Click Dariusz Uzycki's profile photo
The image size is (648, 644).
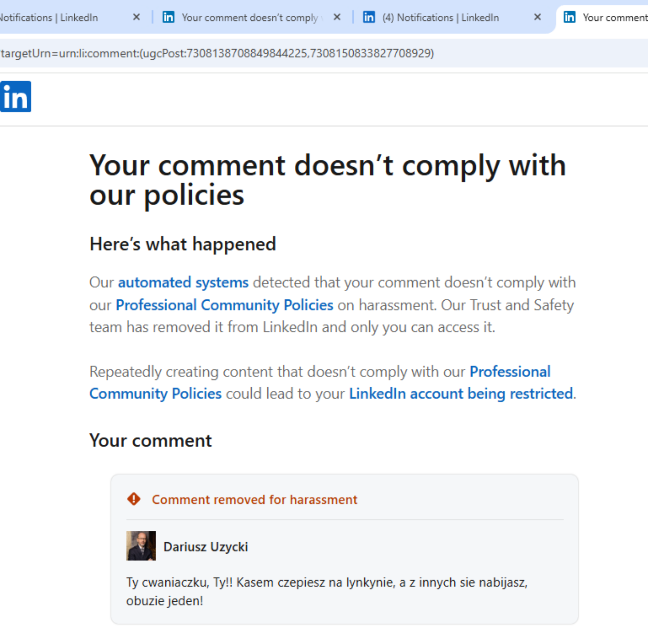click(x=141, y=546)
